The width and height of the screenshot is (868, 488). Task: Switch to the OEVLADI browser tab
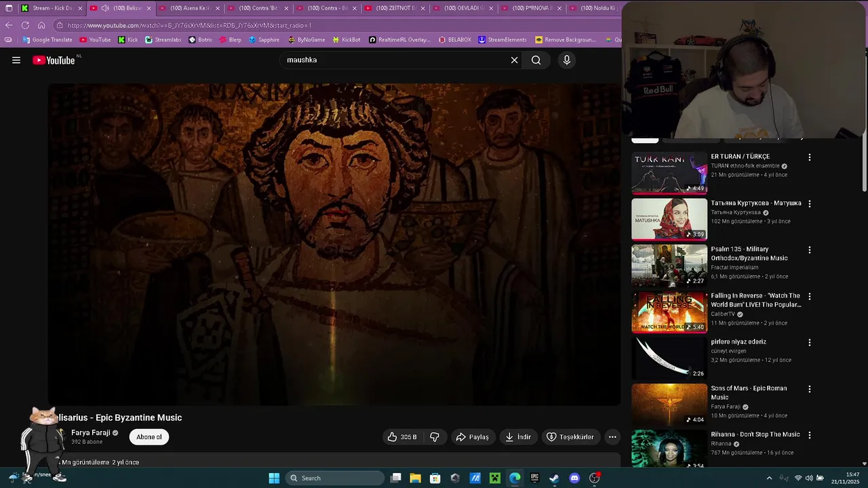click(x=462, y=8)
